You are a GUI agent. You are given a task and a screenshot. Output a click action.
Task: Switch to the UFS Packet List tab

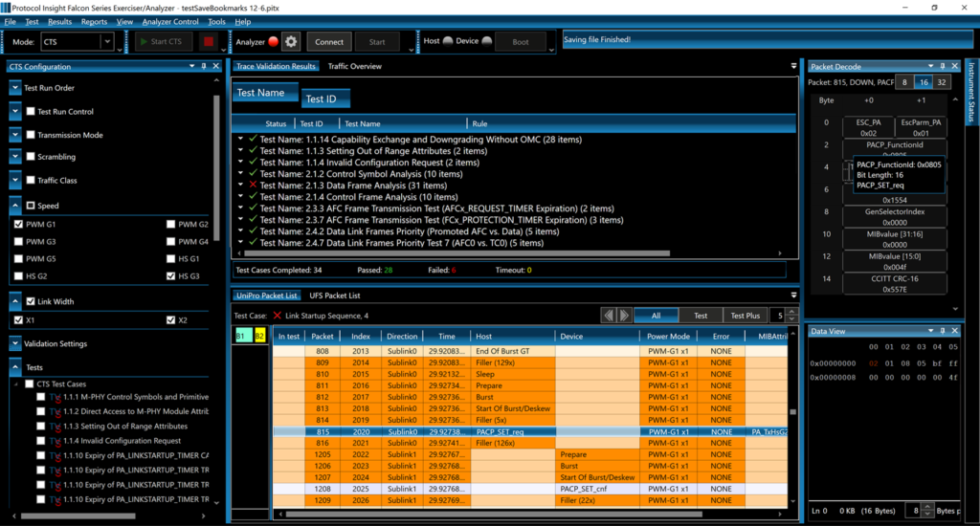tap(334, 296)
